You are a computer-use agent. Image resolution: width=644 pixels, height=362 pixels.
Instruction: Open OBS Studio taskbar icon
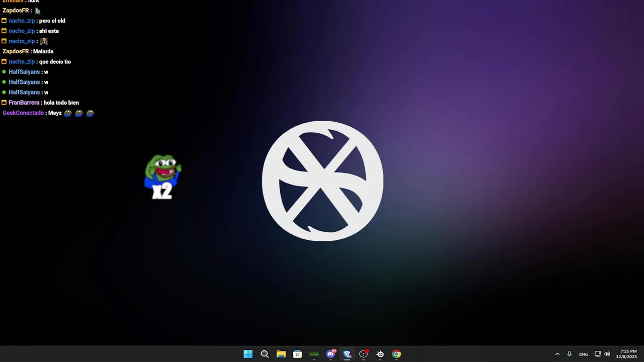pos(364,354)
